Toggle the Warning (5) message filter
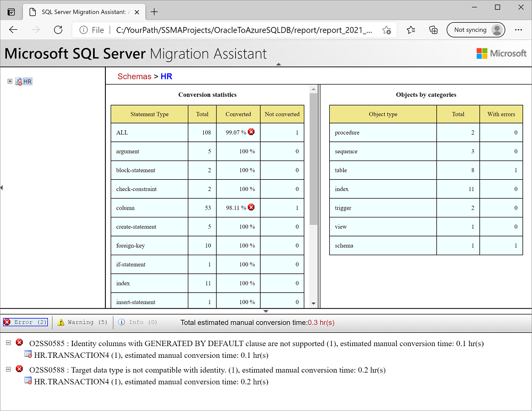 pos(82,322)
